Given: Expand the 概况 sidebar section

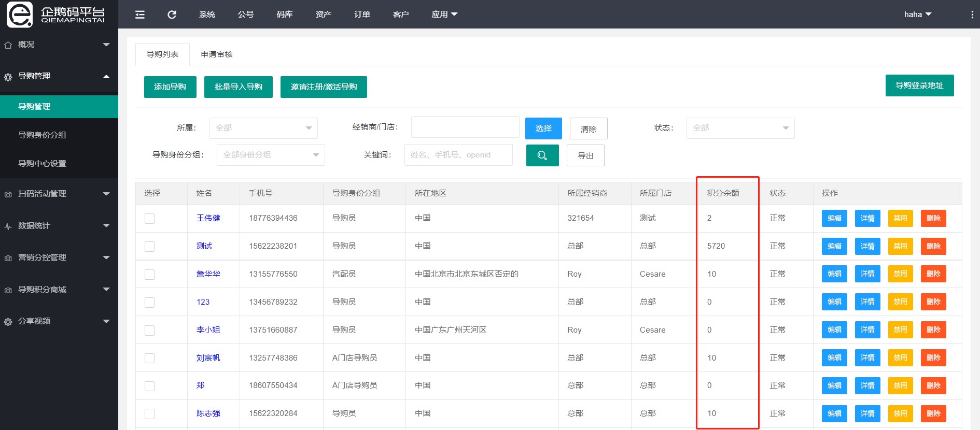Looking at the screenshot, I should point(106,45).
